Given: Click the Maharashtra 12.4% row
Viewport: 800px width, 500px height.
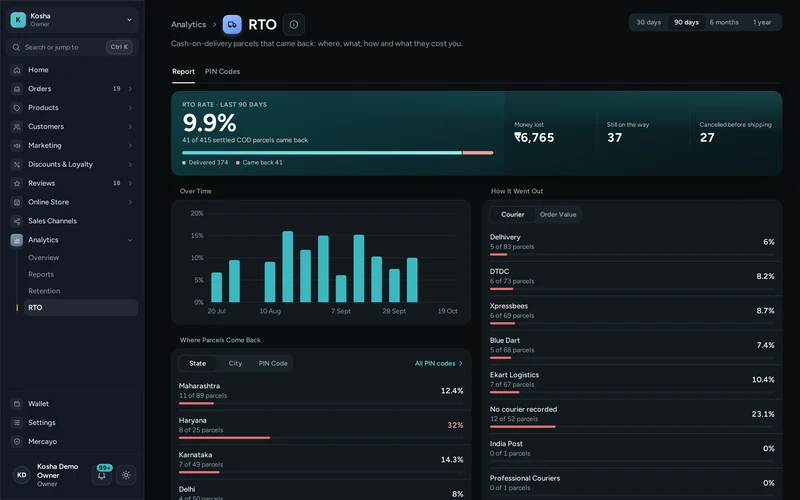Looking at the screenshot, I should (x=321, y=393).
